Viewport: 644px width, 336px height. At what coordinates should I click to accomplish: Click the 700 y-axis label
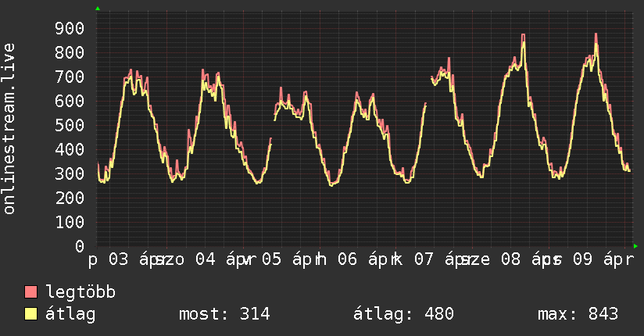(x=69, y=77)
